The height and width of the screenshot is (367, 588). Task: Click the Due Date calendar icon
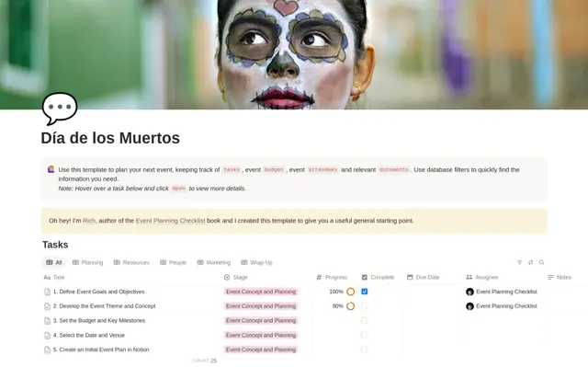click(x=410, y=277)
